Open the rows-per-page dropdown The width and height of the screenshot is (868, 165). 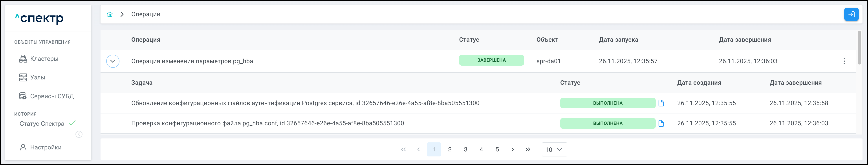554,150
